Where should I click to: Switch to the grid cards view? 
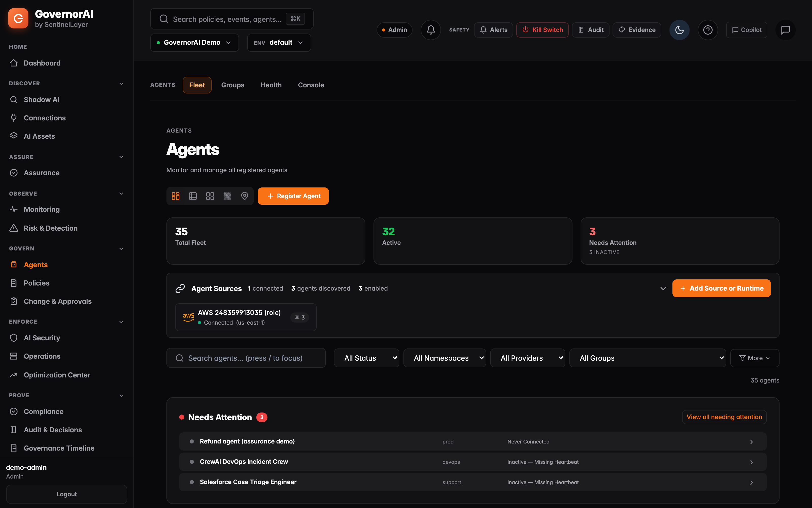(210, 196)
